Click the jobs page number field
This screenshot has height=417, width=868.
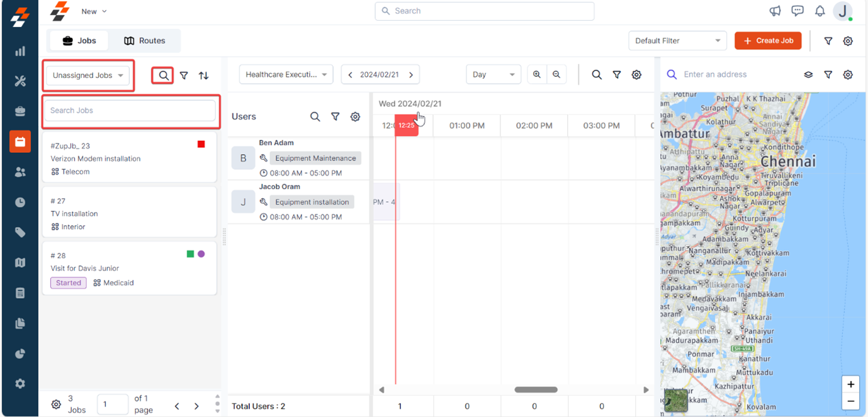(113, 404)
